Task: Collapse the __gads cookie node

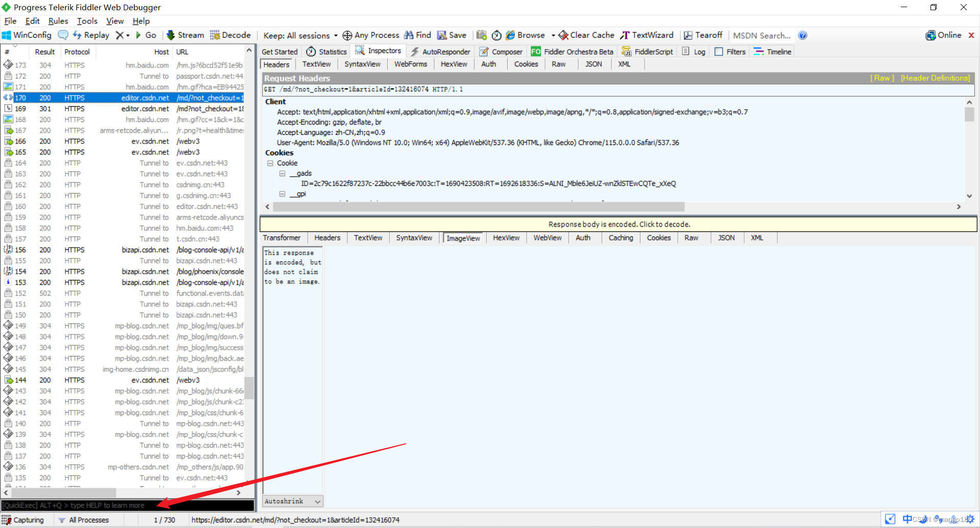Action: point(282,174)
